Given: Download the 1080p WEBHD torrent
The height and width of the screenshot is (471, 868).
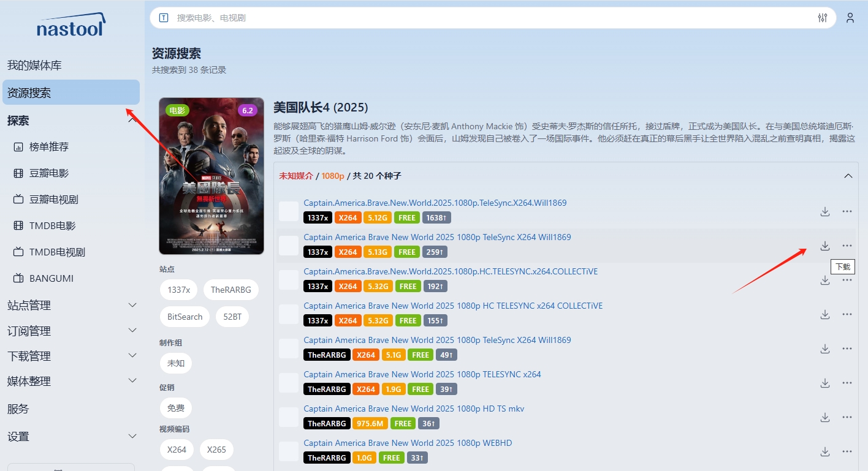Looking at the screenshot, I should tap(825, 451).
